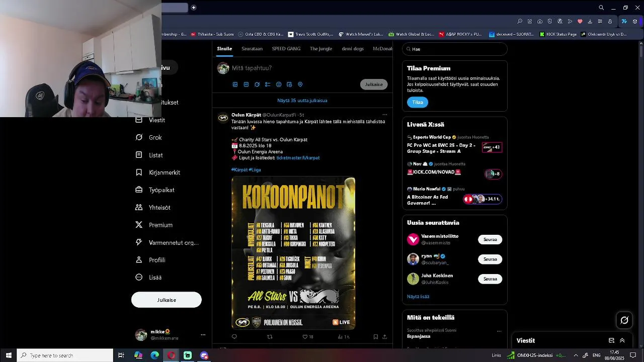
Task: Open the SPEED GANG timeline tab
Action: coord(286,49)
